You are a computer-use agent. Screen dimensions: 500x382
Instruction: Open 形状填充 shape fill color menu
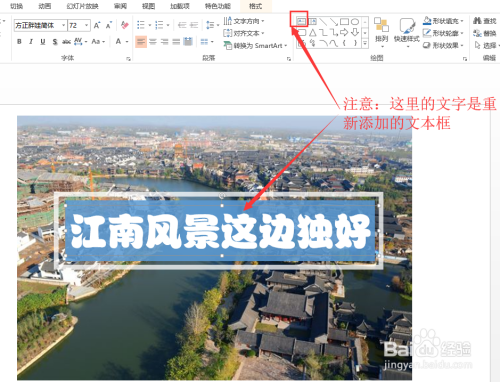click(443, 21)
